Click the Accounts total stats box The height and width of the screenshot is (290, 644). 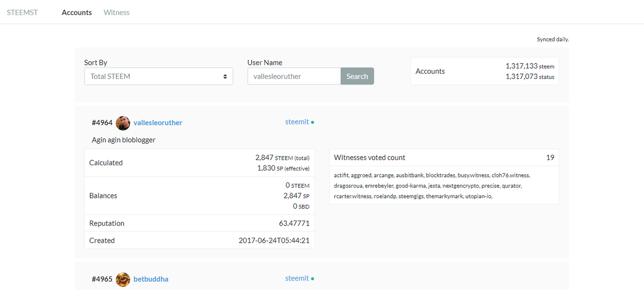[x=485, y=71]
